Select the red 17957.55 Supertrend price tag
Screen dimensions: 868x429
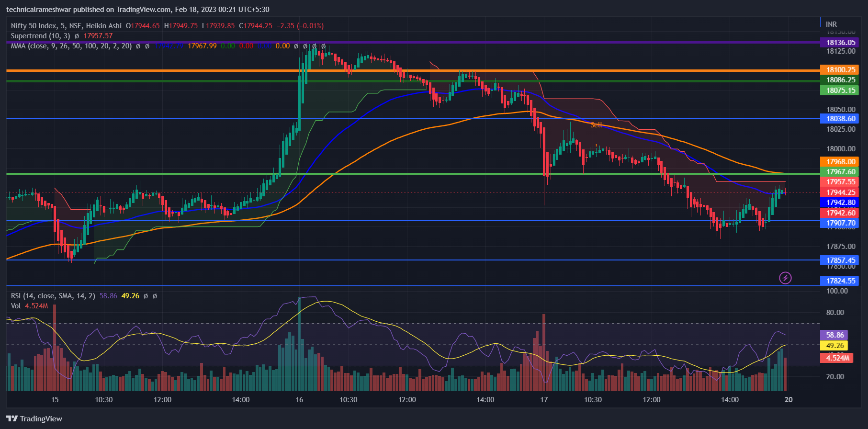(839, 182)
